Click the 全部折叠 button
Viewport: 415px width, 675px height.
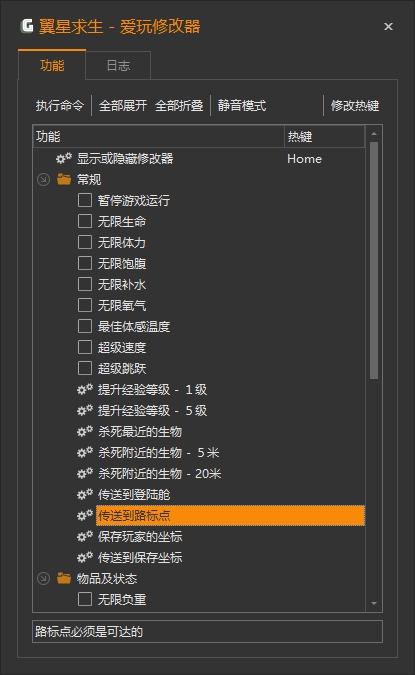(179, 105)
